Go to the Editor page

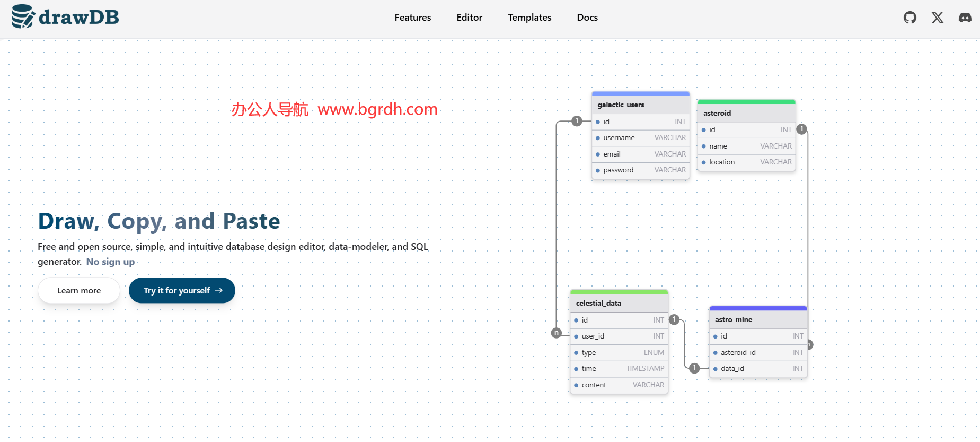click(x=469, y=18)
